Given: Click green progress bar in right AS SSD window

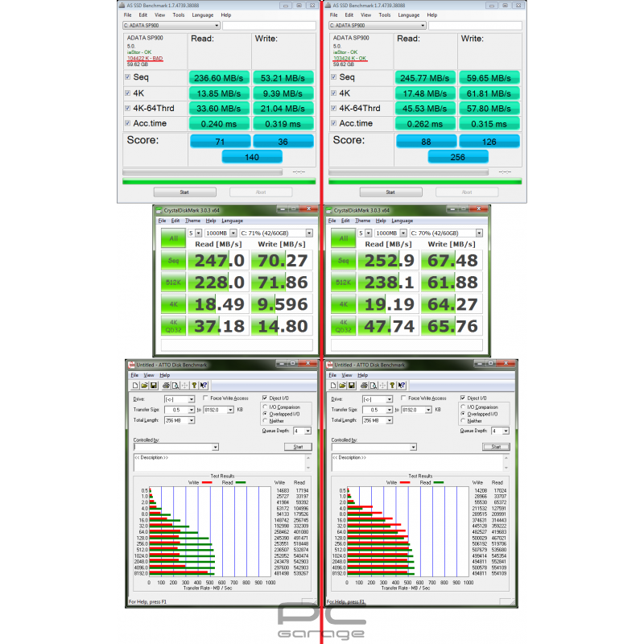Looking at the screenshot, I should [425, 182].
